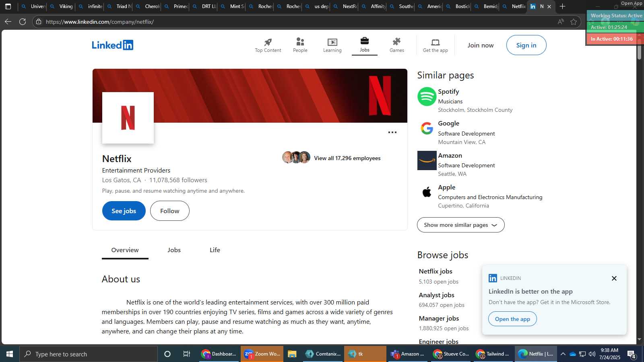Switch to Viking browser tab
Viewport: 644px width, 362px height.
(61, 6)
